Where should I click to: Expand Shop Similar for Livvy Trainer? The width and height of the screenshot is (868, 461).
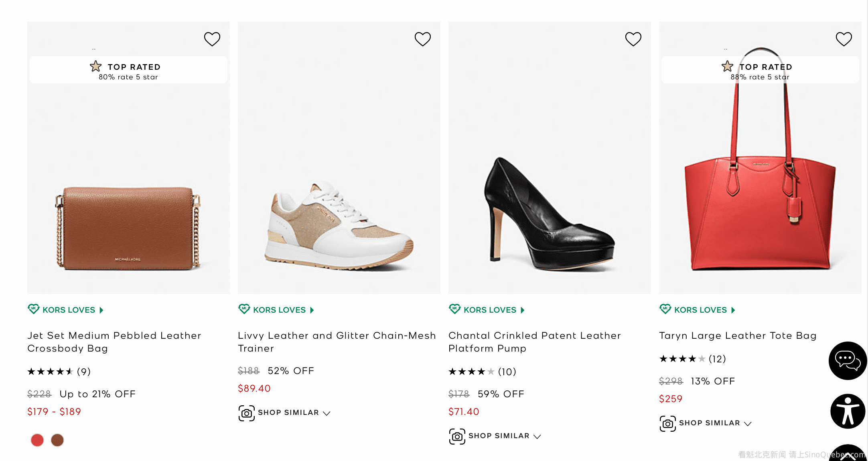(x=294, y=413)
